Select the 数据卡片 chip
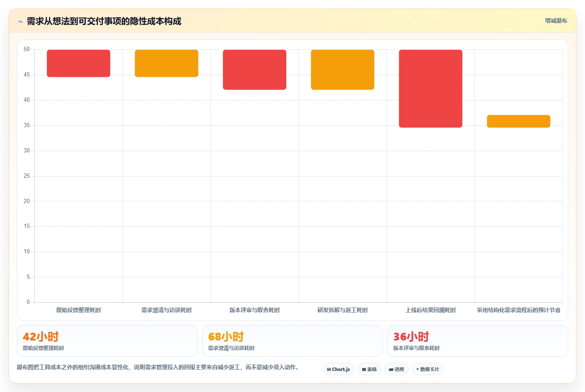 click(x=427, y=369)
